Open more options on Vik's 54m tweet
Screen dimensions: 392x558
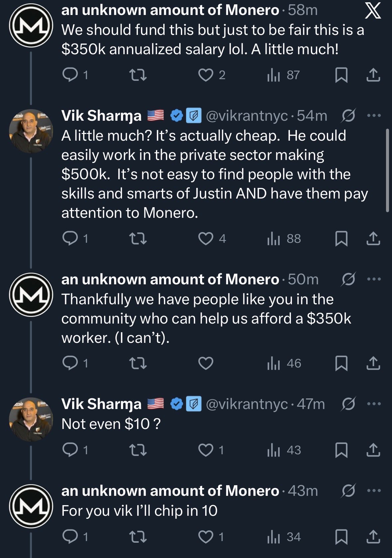374,116
